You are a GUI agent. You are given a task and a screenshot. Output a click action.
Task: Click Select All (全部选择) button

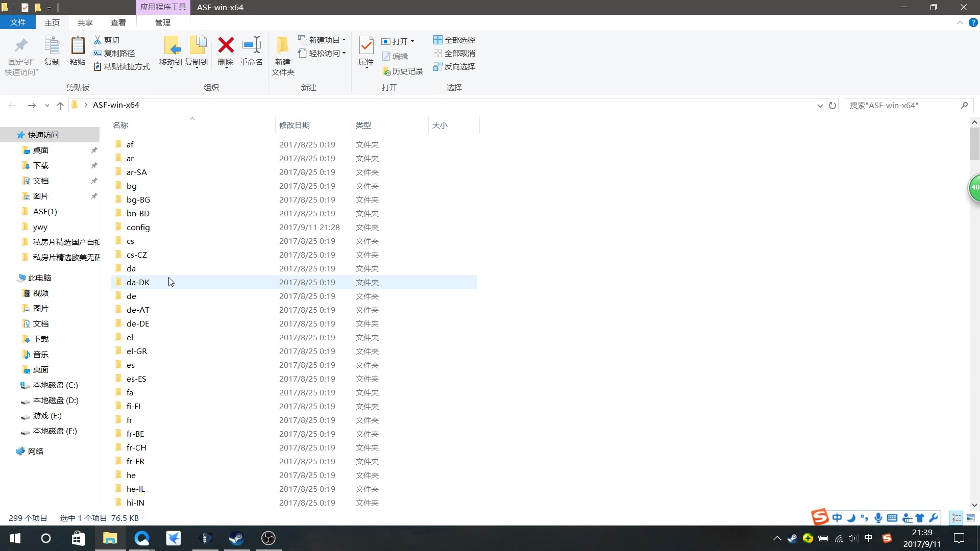[x=454, y=40]
